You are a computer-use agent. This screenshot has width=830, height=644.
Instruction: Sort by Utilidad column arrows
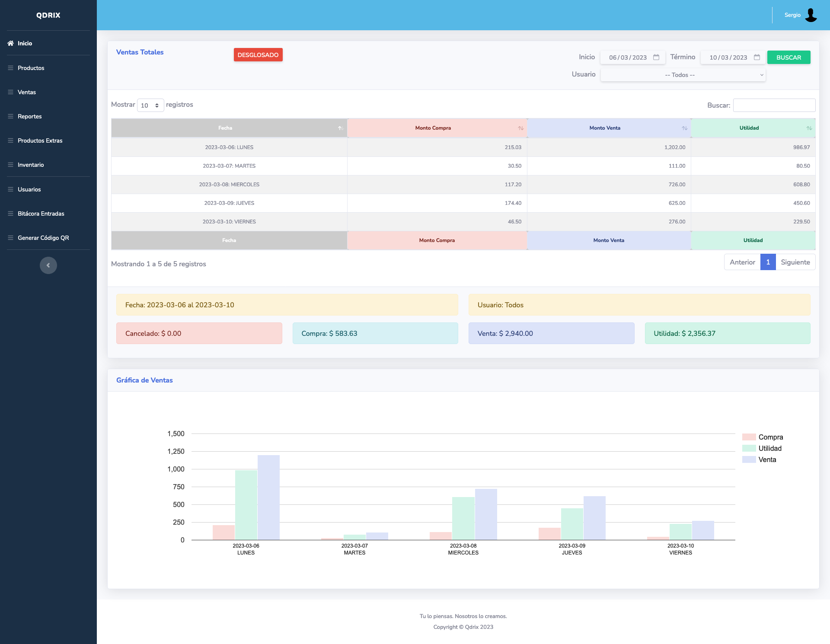809,128
